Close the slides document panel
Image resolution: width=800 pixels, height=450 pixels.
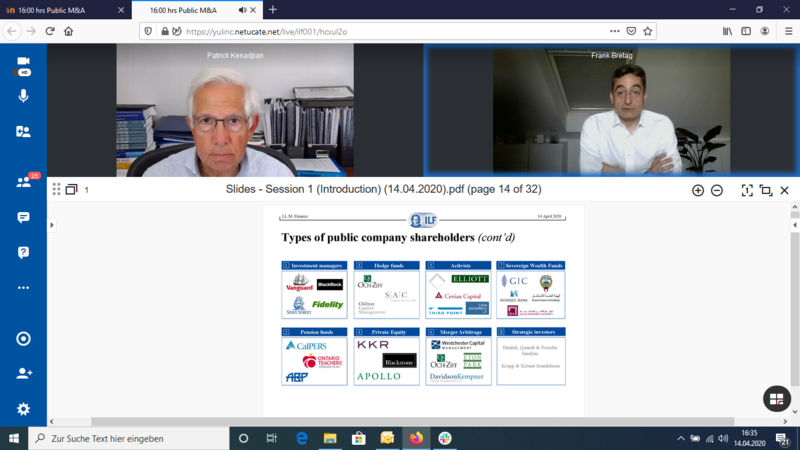pos(785,190)
